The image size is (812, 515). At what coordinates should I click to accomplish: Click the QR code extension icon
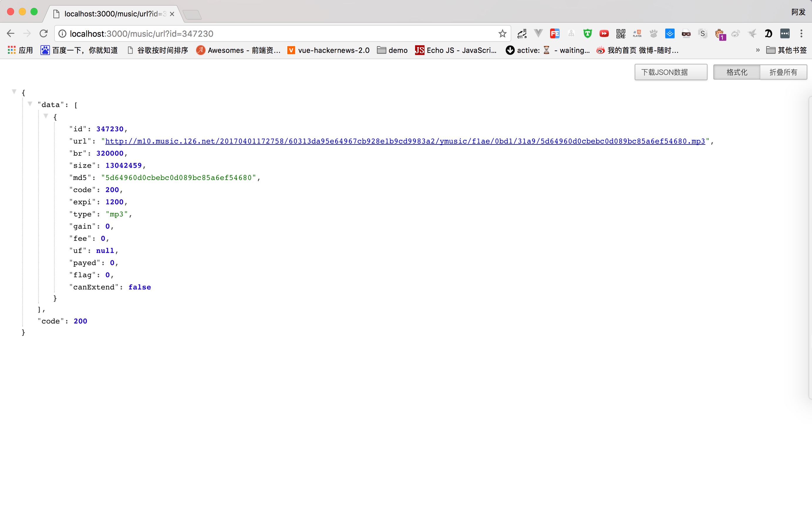click(621, 33)
